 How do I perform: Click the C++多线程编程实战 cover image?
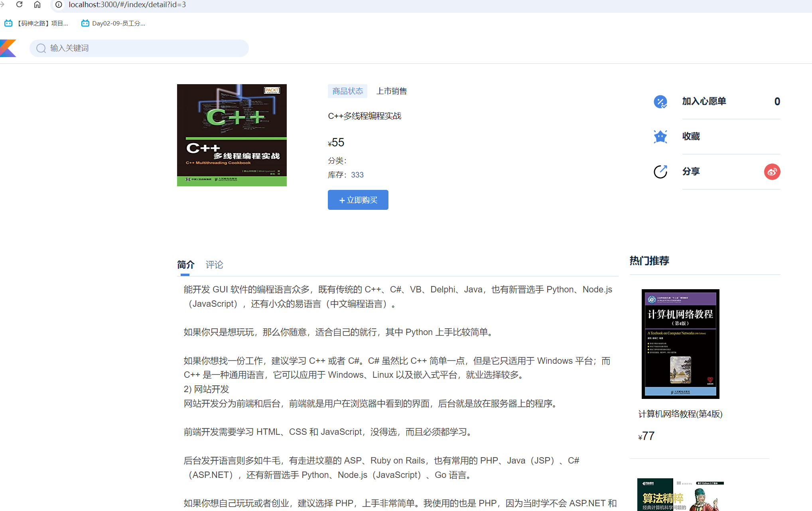pyautogui.click(x=231, y=135)
